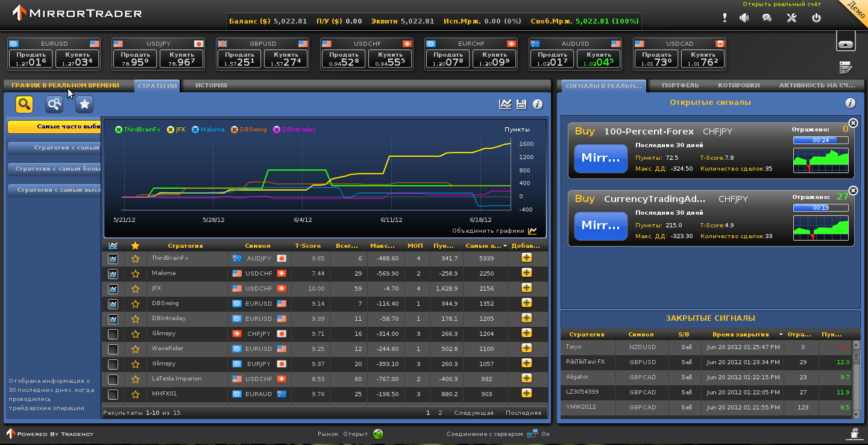Click the merge charts icon

pos(532,231)
